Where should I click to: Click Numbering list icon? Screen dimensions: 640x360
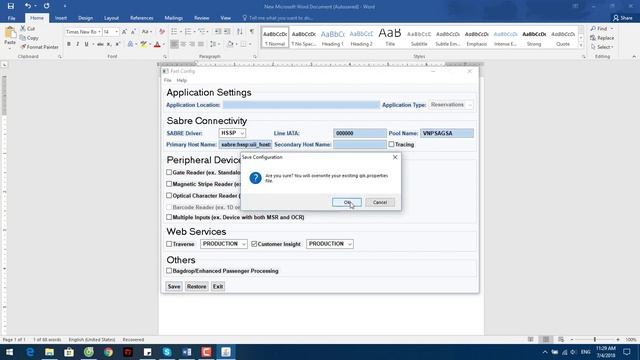tap(188, 32)
